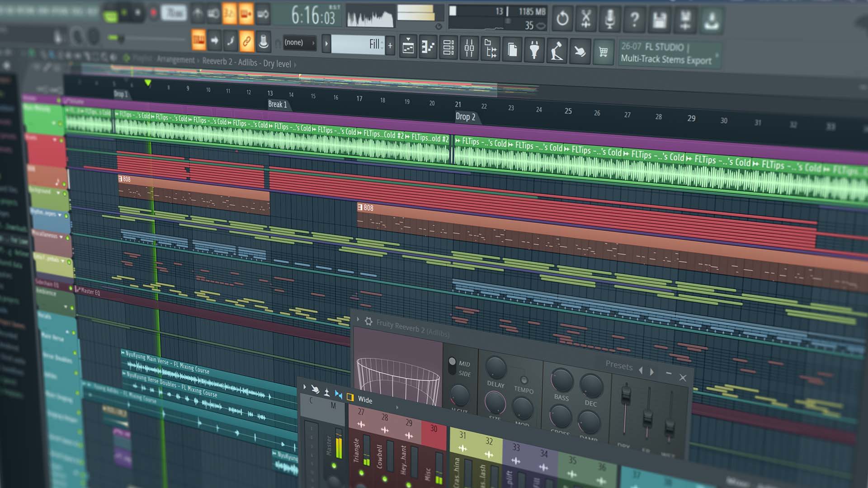Toggle the orange link multilink controllers icon
The width and height of the screenshot is (868, 488).
pos(246,41)
